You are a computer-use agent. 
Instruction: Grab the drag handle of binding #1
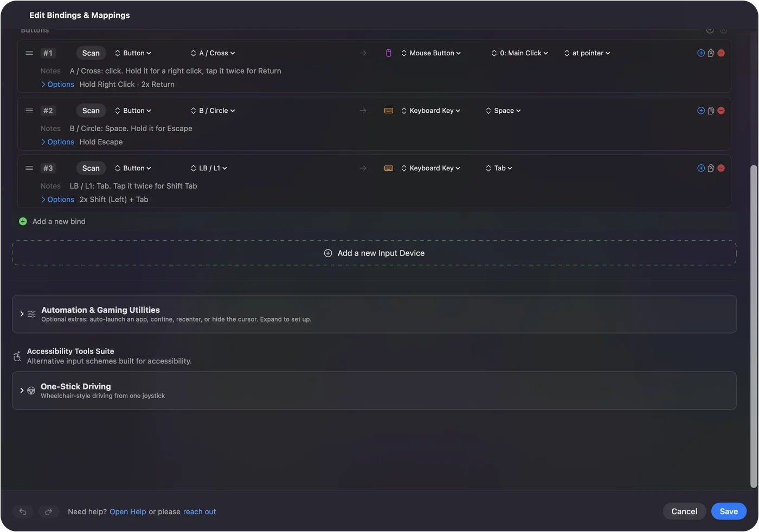tap(29, 53)
